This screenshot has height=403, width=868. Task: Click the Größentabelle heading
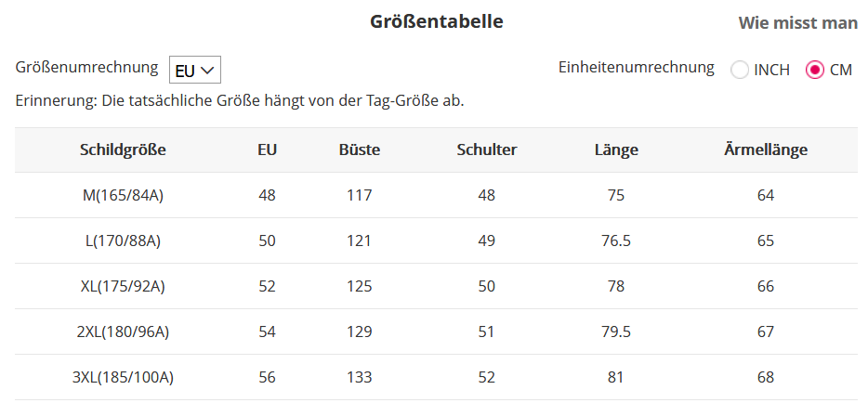[437, 21]
